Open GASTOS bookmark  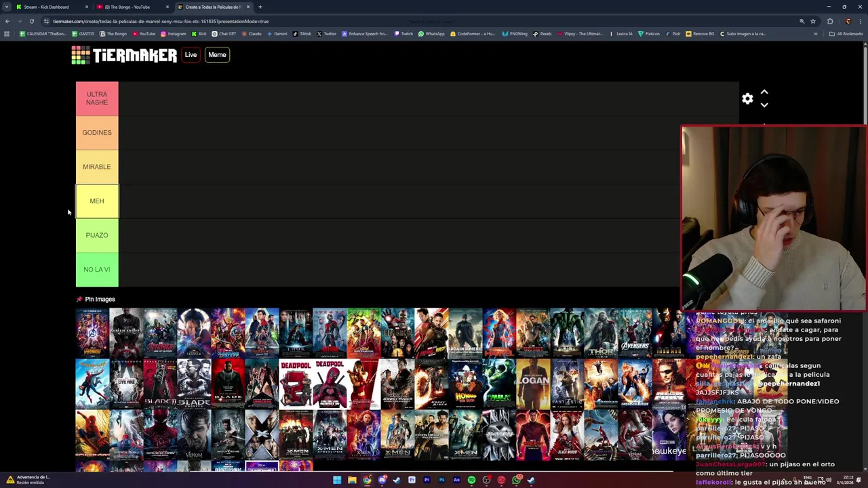pos(83,34)
